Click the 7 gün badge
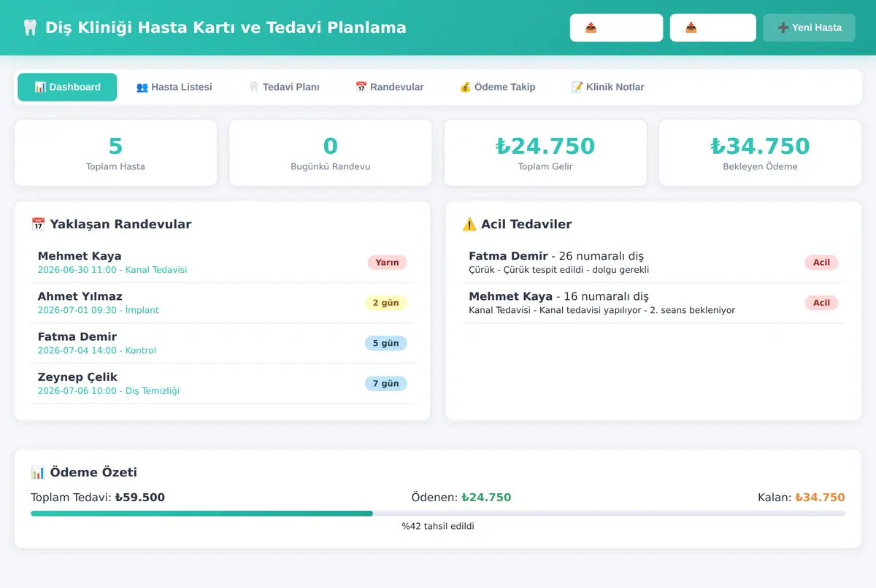The image size is (876, 588). pos(385,383)
